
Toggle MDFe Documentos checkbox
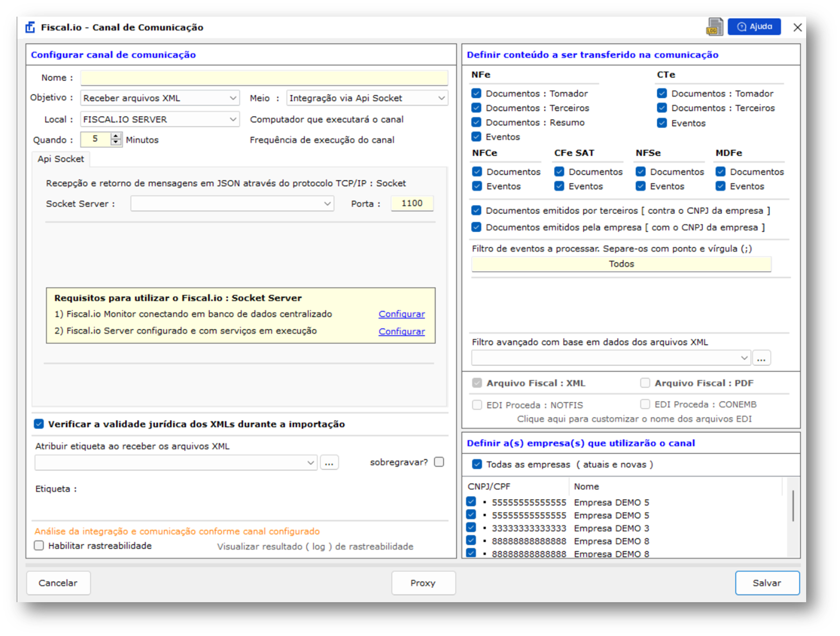720,171
